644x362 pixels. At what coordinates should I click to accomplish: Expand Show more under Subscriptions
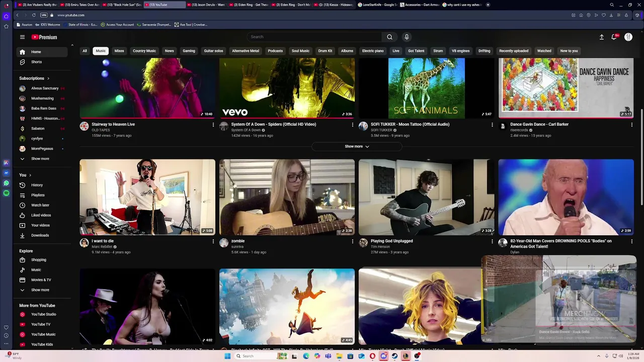pyautogui.click(x=42, y=158)
